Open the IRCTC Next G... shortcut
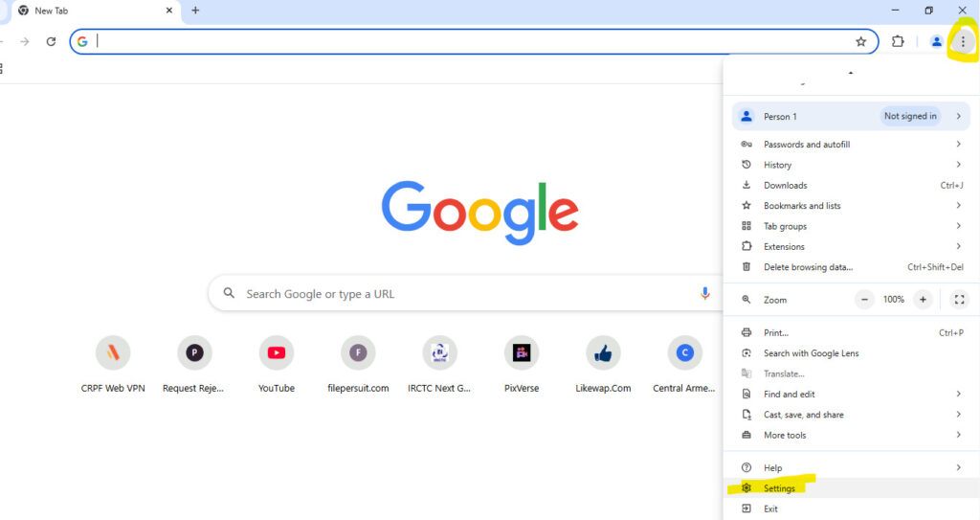This screenshot has height=520, width=980. [x=439, y=364]
